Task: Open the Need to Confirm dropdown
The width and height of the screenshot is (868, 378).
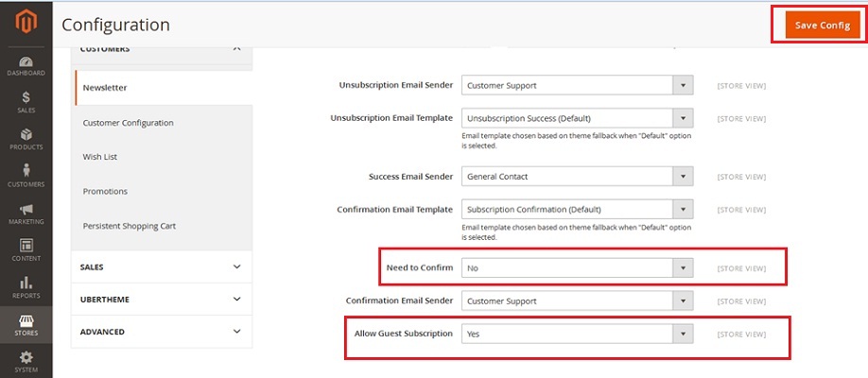Action: coord(578,267)
